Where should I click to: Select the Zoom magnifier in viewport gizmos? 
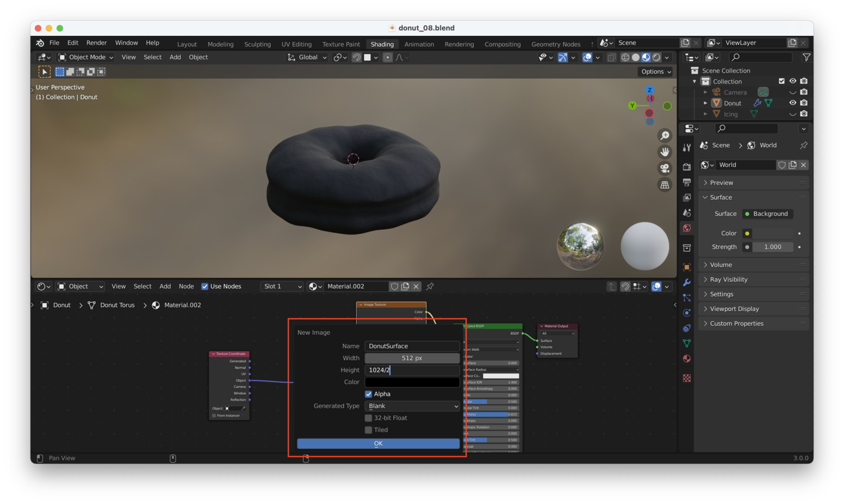(665, 135)
